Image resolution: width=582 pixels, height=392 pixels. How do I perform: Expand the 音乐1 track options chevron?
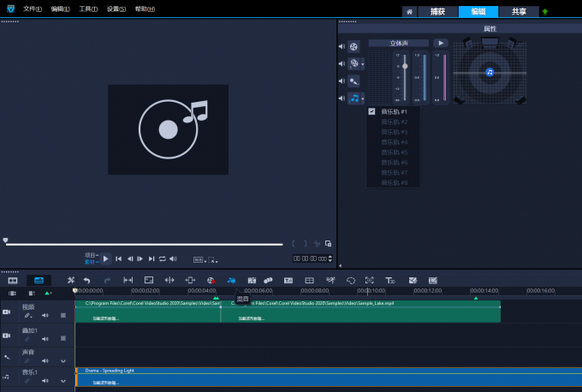click(x=62, y=380)
